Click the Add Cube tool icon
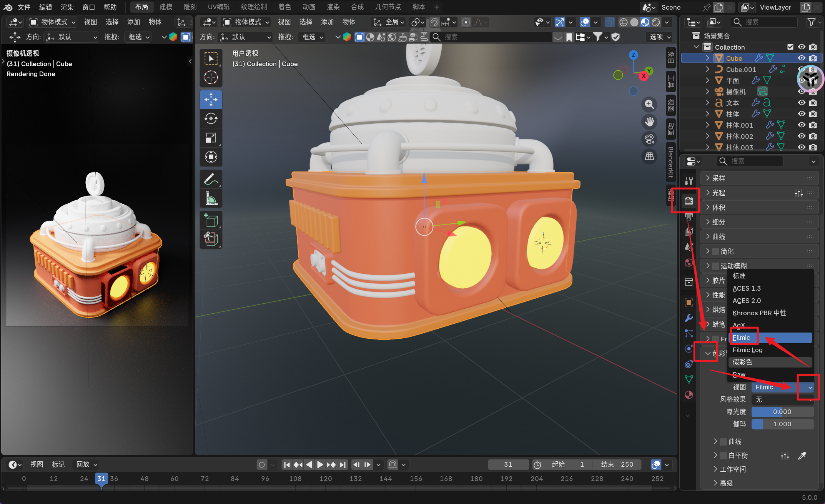 pyautogui.click(x=211, y=221)
